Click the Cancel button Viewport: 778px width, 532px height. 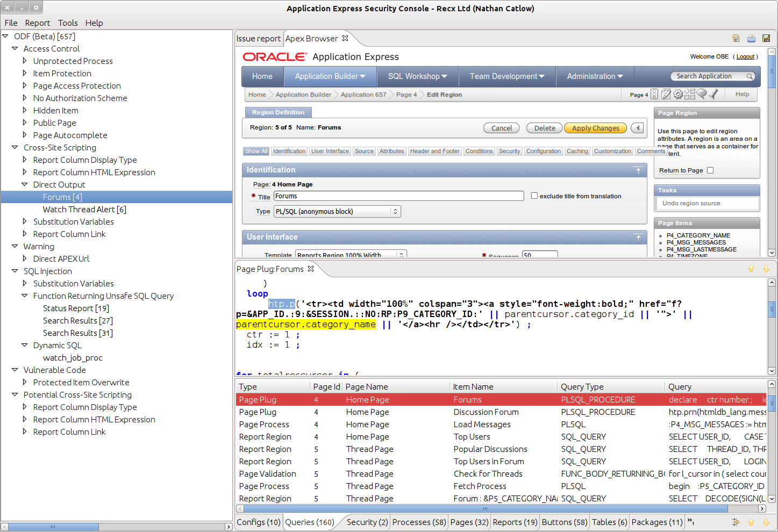click(x=502, y=128)
